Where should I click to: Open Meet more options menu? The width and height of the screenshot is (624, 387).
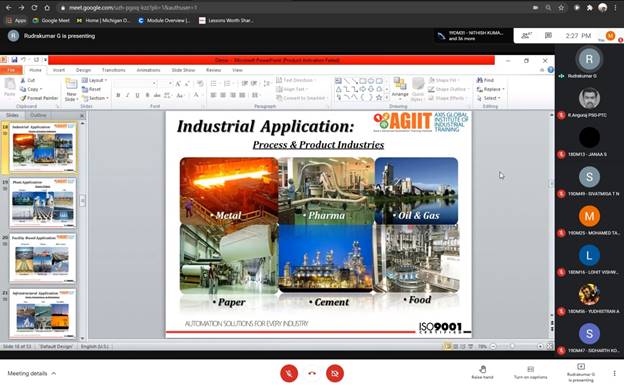614,373
